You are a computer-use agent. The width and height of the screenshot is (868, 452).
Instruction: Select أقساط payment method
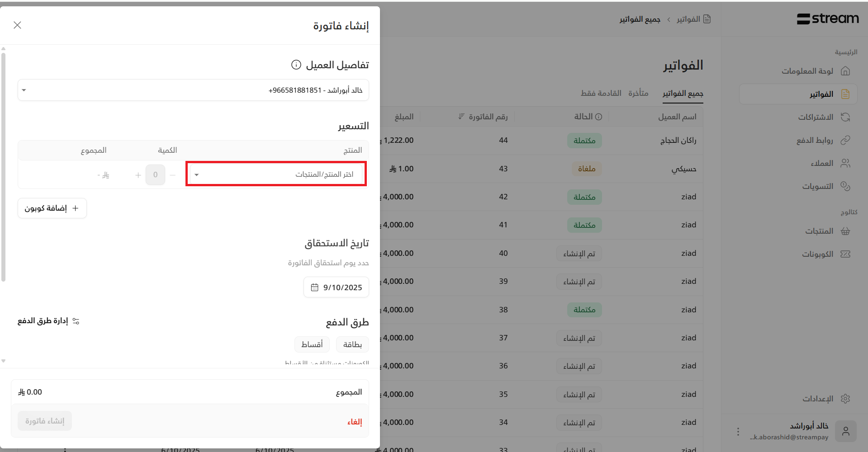(x=312, y=344)
